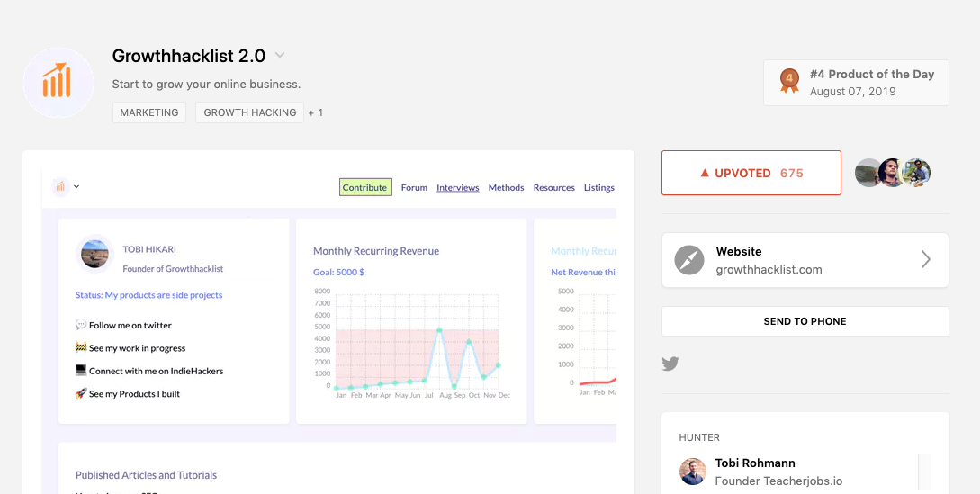Expand the dropdown arrow beside Growthhacklist 2.0
The height and width of the screenshot is (494, 980).
(280, 56)
